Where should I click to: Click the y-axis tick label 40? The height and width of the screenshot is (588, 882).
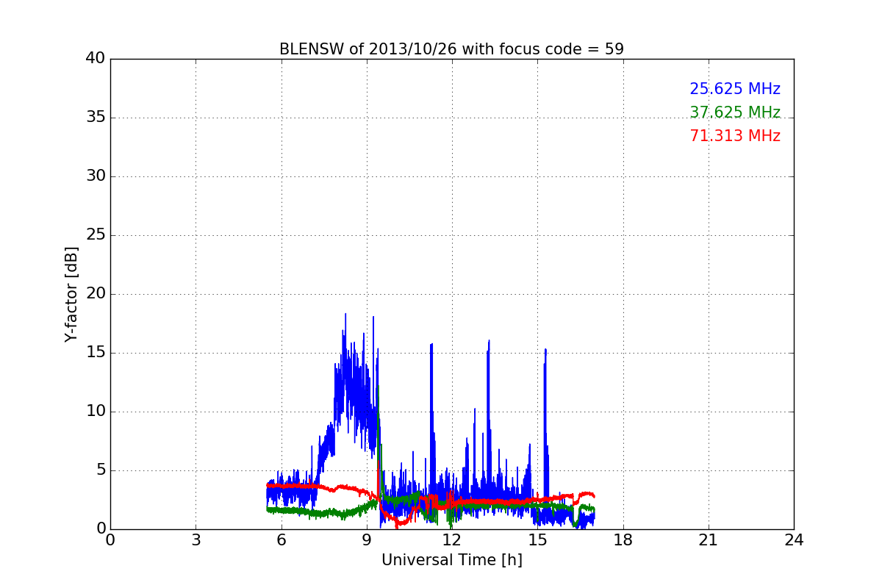coord(95,59)
